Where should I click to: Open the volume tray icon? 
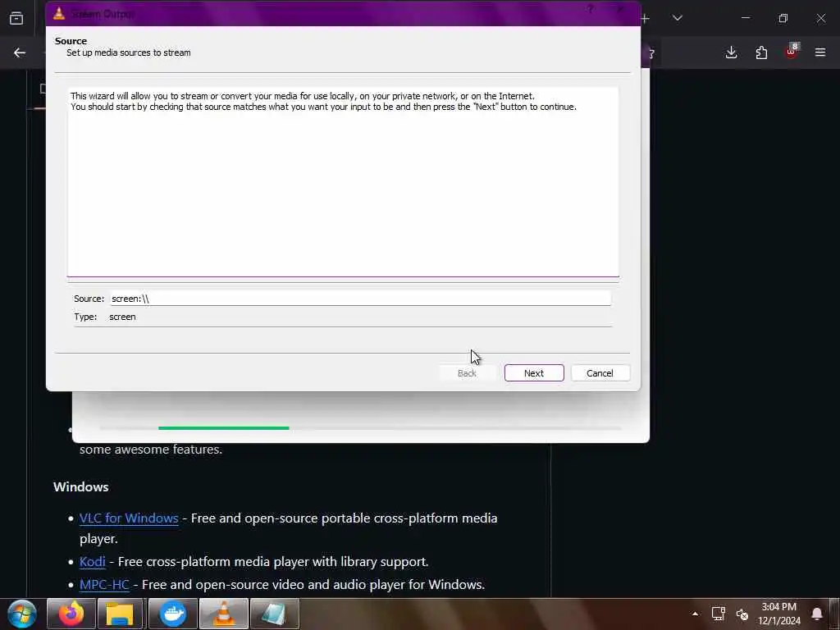(x=742, y=614)
